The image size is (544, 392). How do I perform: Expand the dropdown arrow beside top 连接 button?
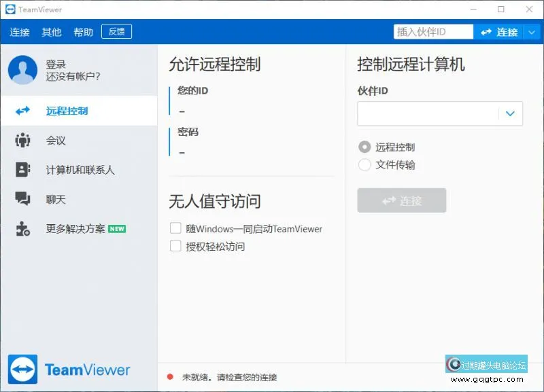[532, 32]
